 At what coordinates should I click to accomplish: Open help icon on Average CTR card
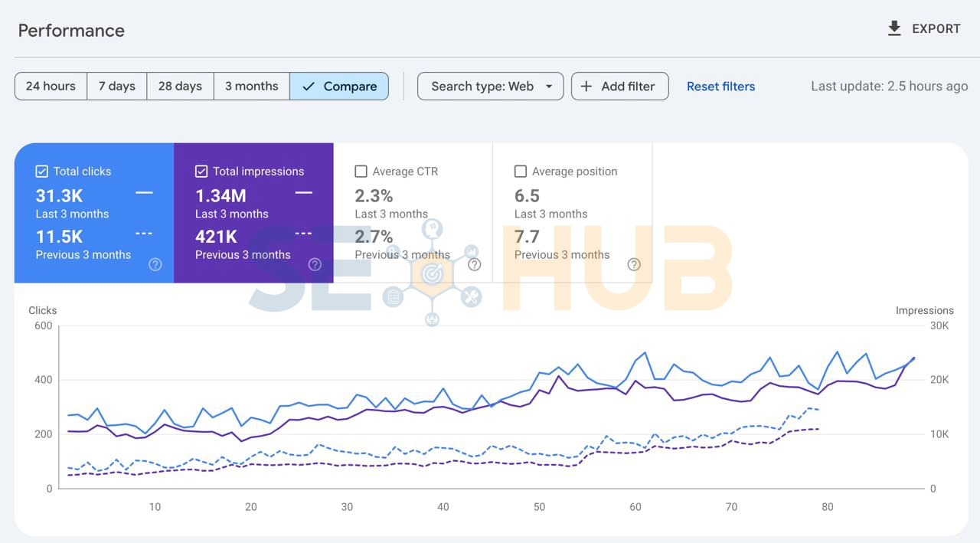point(475,264)
